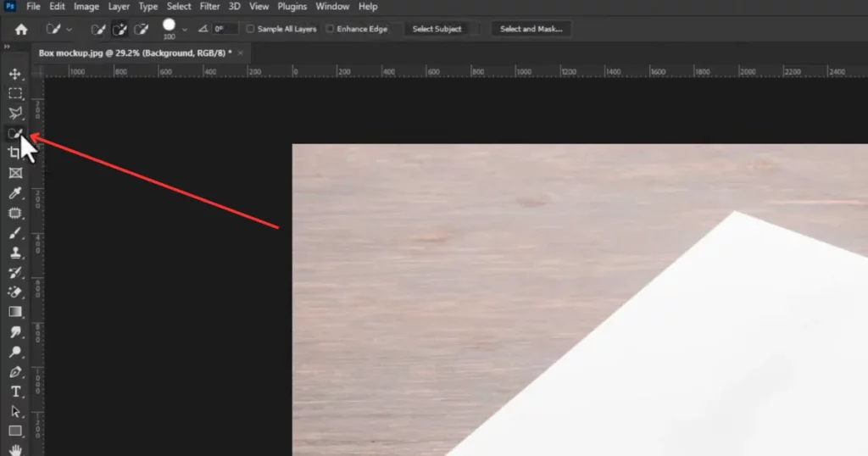
Task: Choose Subtract from Selection mode
Action: (x=142, y=30)
